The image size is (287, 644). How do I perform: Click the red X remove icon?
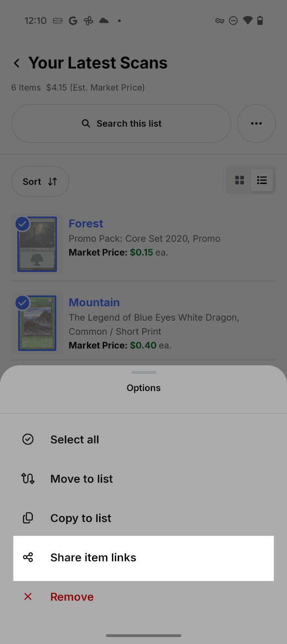pos(28,597)
